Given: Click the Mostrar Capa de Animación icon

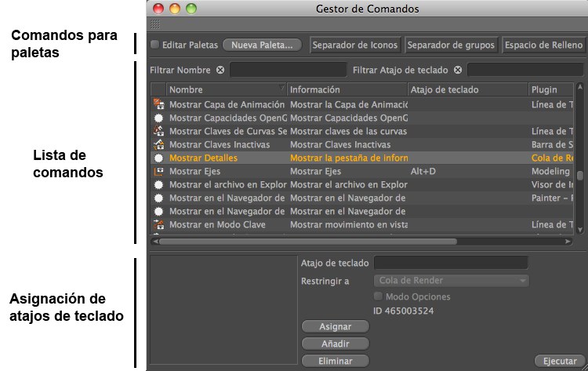Looking at the screenshot, I should (x=158, y=104).
